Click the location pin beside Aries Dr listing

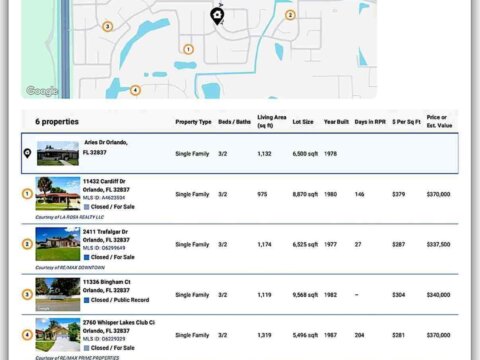(27, 153)
